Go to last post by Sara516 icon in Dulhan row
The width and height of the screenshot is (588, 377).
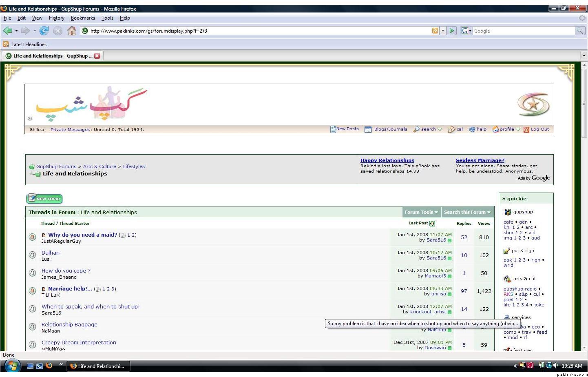point(450,258)
